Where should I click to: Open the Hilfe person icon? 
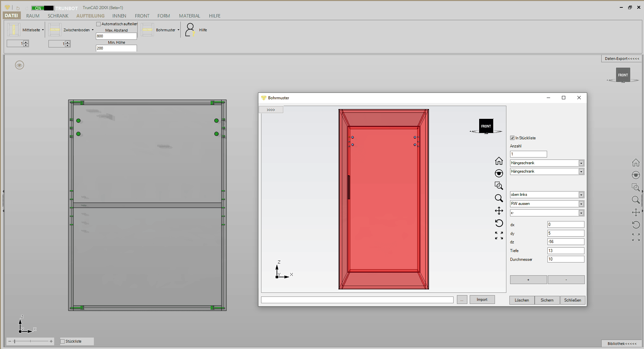[190, 30]
